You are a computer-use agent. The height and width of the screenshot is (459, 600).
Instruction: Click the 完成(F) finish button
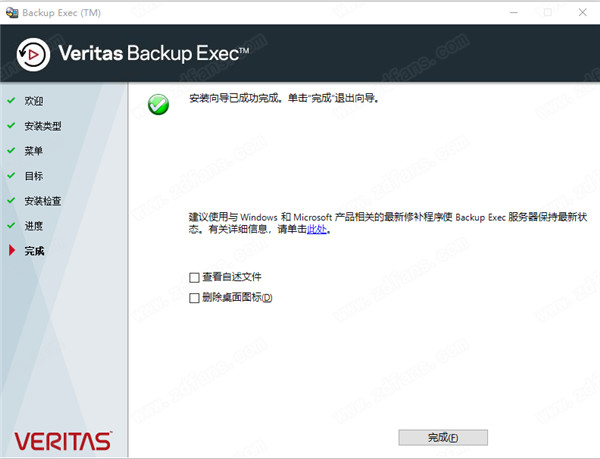click(x=443, y=437)
